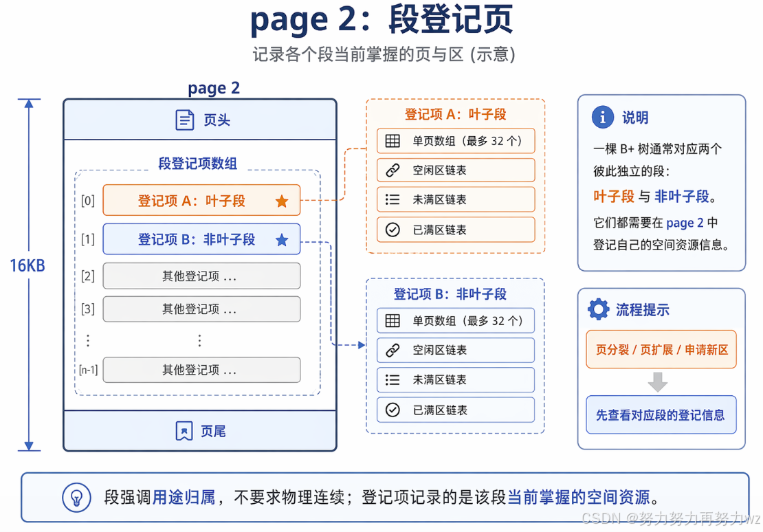The width and height of the screenshot is (763, 532).
Task: Select the 登记项 A: 叶子段 array entry
Action: tap(201, 200)
